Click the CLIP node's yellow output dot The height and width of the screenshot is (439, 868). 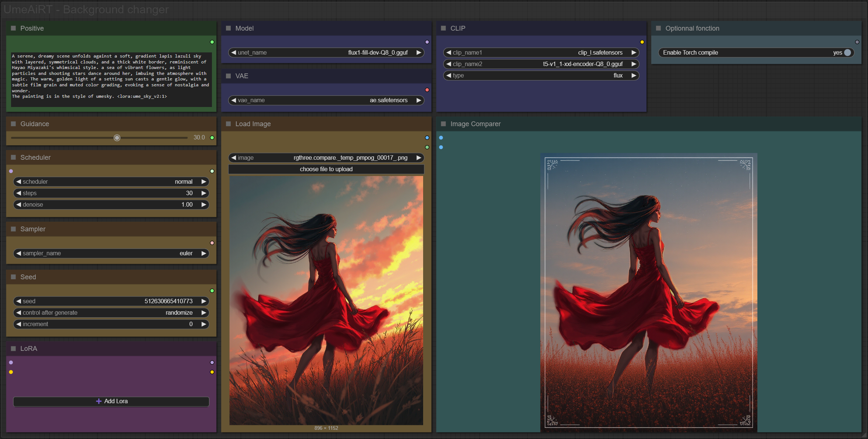642,42
